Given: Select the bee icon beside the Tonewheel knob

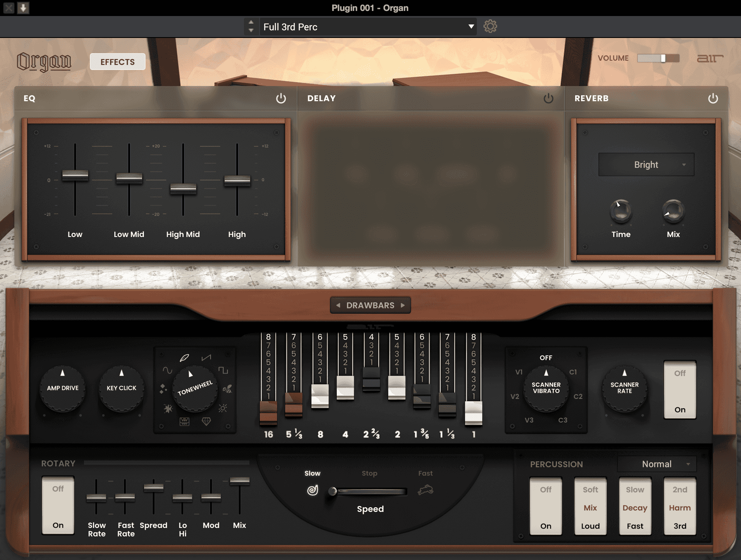Looking at the screenshot, I should [x=227, y=389].
